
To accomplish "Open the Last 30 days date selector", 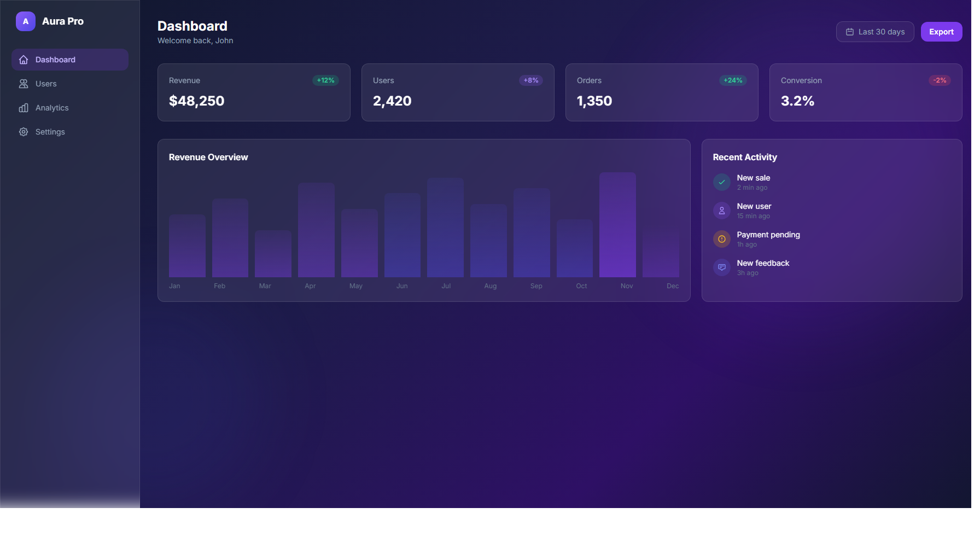I will (875, 32).
